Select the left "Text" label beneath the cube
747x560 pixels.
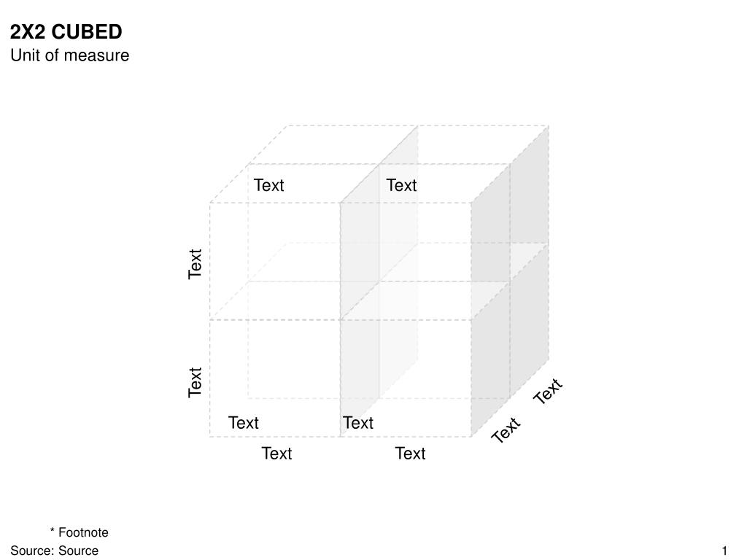coord(276,454)
